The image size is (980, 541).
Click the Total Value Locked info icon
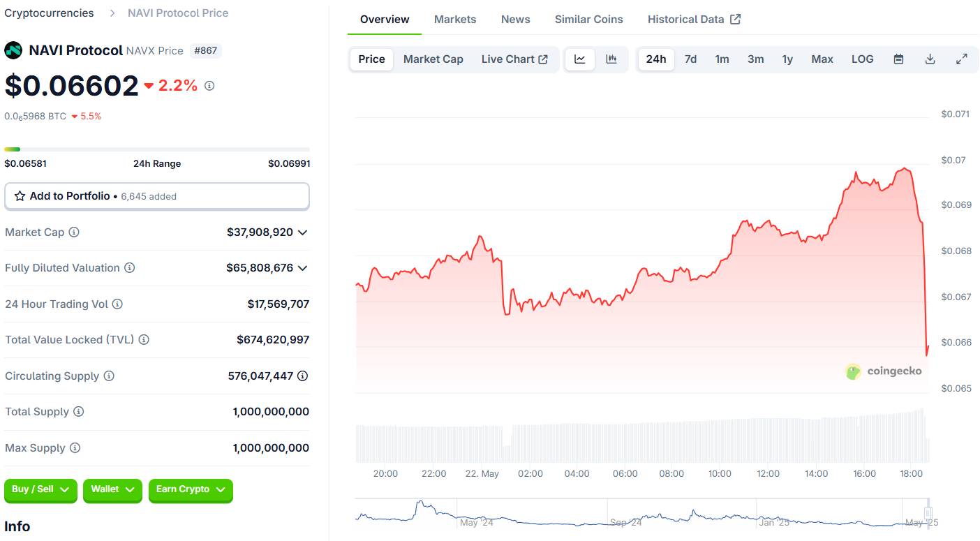tap(144, 340)
